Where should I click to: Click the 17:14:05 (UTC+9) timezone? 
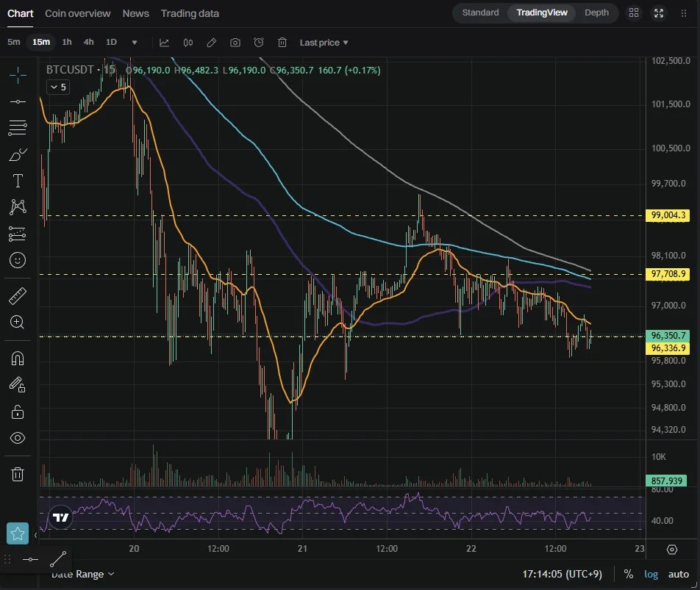pyautogui.click(x=562, y=574)
